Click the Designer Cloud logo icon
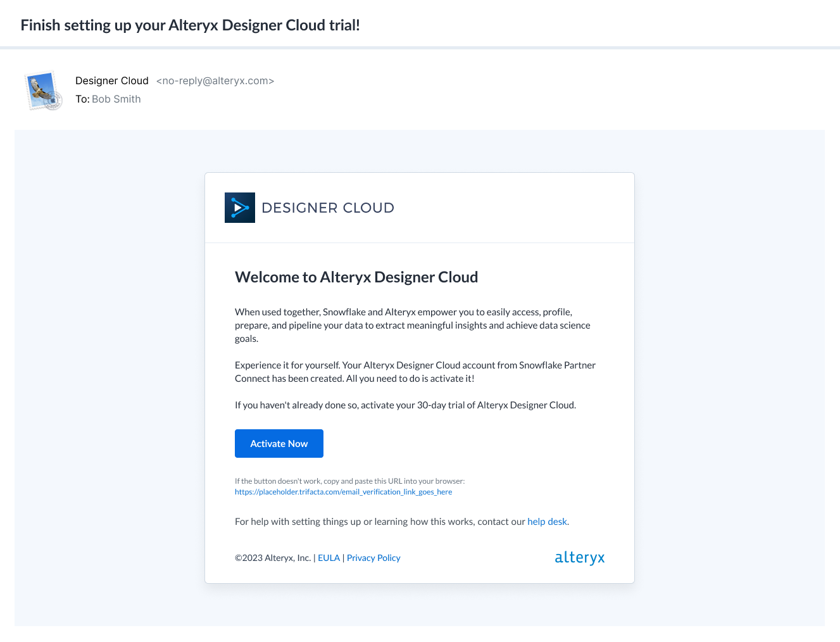 [240, 208]
